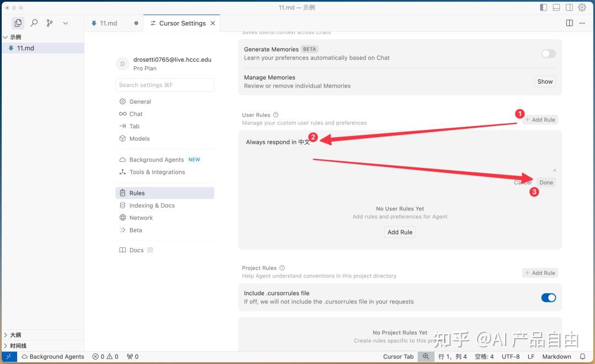The image size is (595, 364).
Task: Open the General settings section
Action: 165,101
